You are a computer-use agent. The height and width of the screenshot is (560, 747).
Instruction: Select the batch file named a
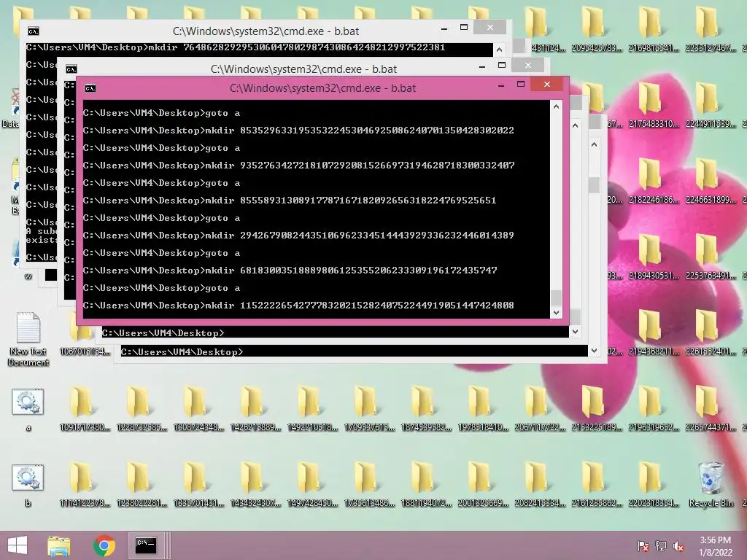(x=28, y=410)
